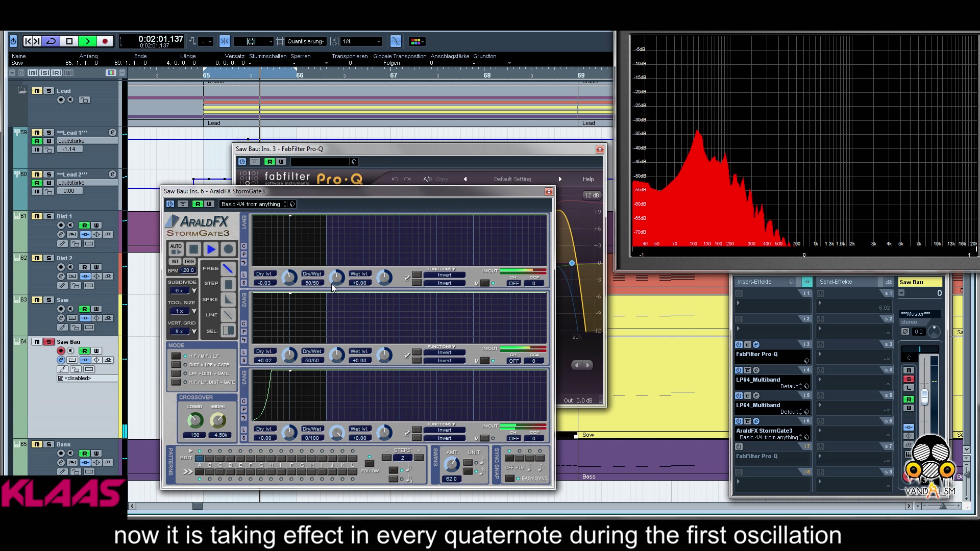Mute the ***Lead 1*** track
The image size is (980, 551).
(x=37, y=133)
